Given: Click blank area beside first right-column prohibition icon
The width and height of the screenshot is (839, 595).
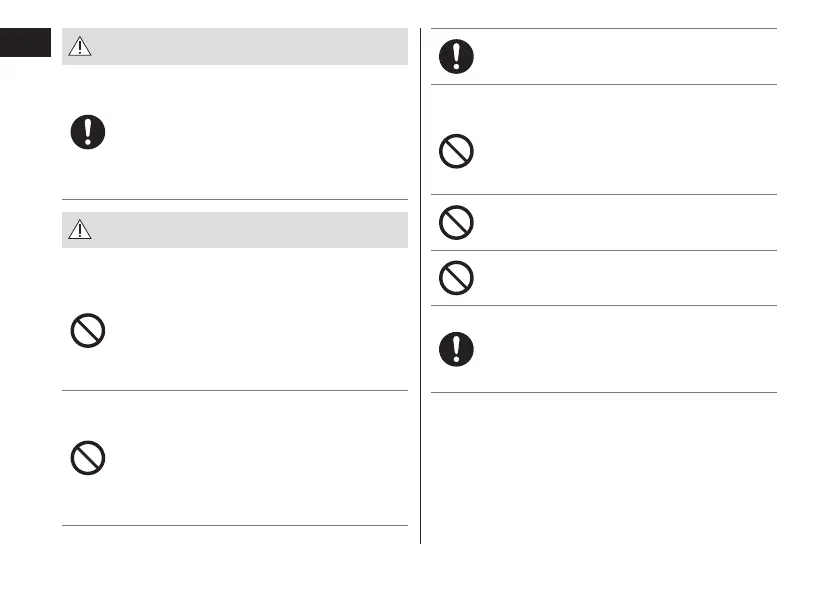Looking at the screenshot, I should click(620, 152).
